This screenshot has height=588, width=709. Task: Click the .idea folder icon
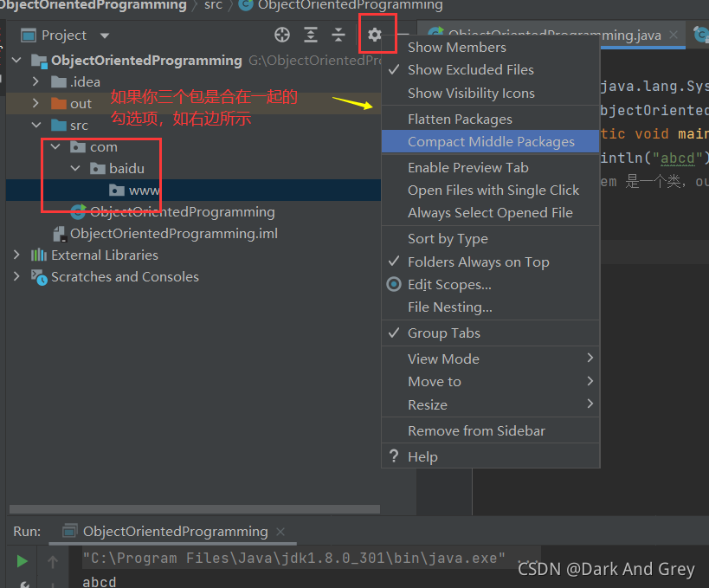point(59,82)
